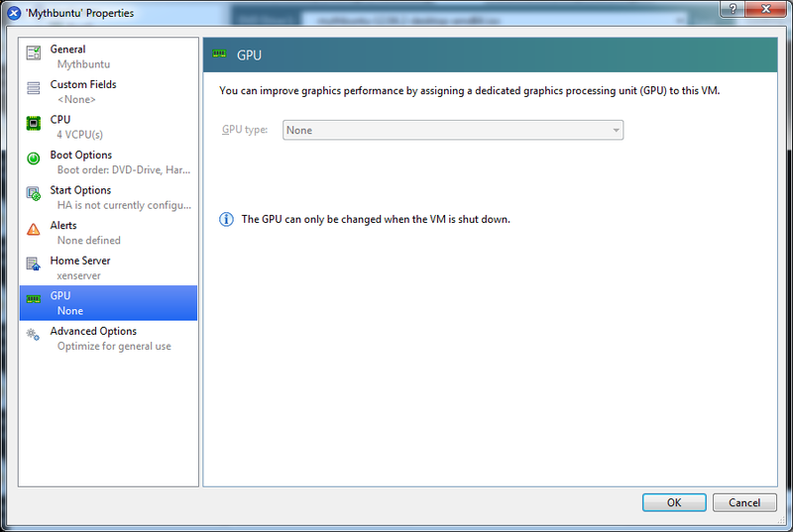Click the Advanced Options gear icon
793x532 pixels.
34,335
